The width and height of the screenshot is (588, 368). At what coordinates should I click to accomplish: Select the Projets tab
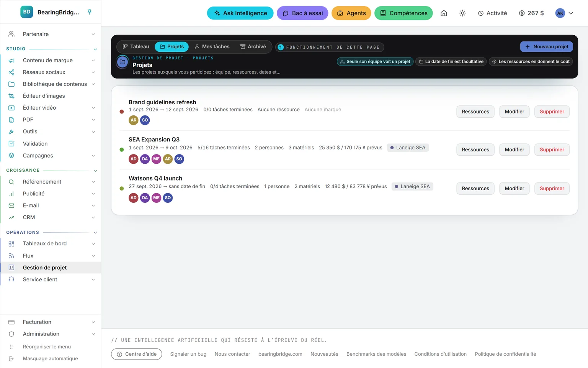[x=171, y=47]
